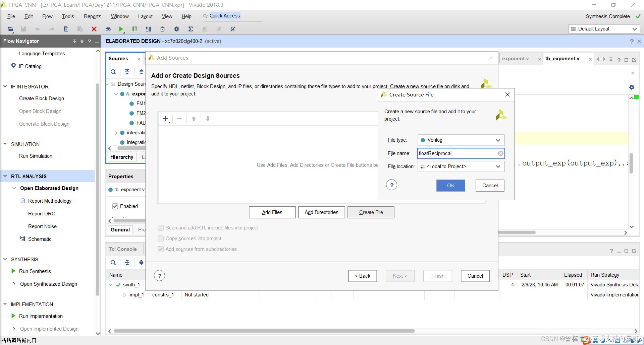Image resolution: width=644 pixels, height=345 pixels.
Task: Click IP Catalog icon in Flow Navigator
Action: (13, 66)
